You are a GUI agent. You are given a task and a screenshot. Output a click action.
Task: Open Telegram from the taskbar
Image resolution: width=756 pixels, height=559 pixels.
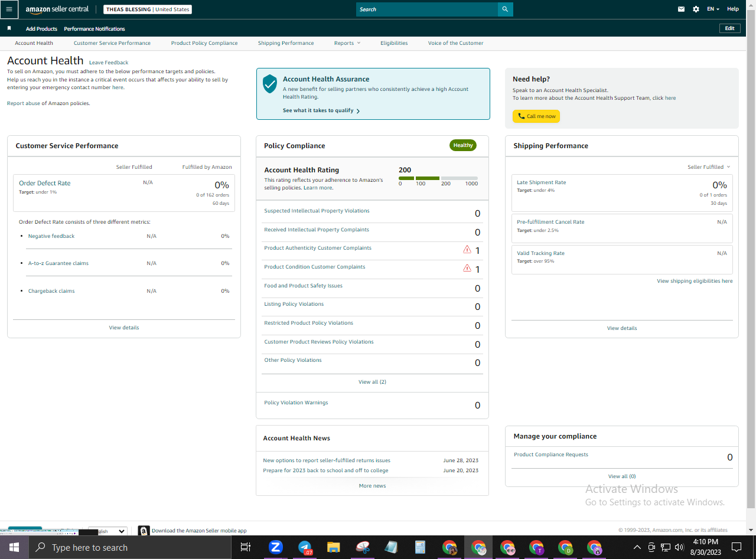[x=305, y=547]
